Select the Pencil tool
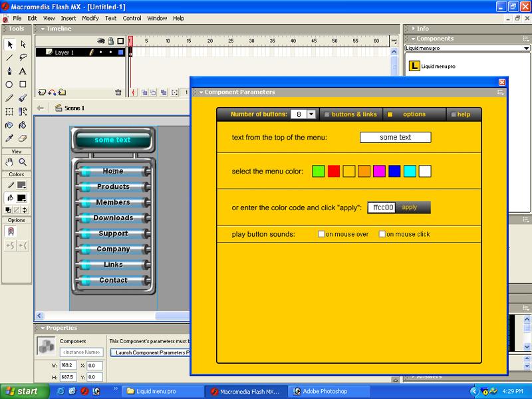This screenshot has width=532, height=399. point(9,98)
